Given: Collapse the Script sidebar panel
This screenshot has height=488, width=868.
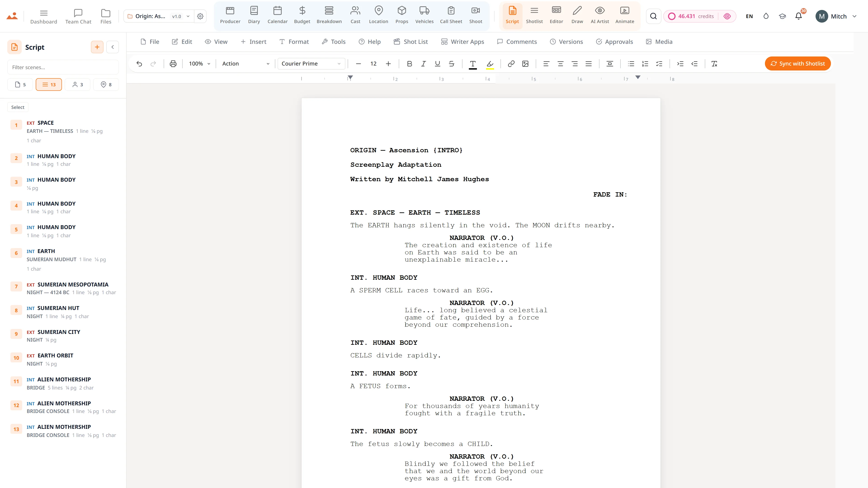Looking at the screenshot, I should [113, 47].
